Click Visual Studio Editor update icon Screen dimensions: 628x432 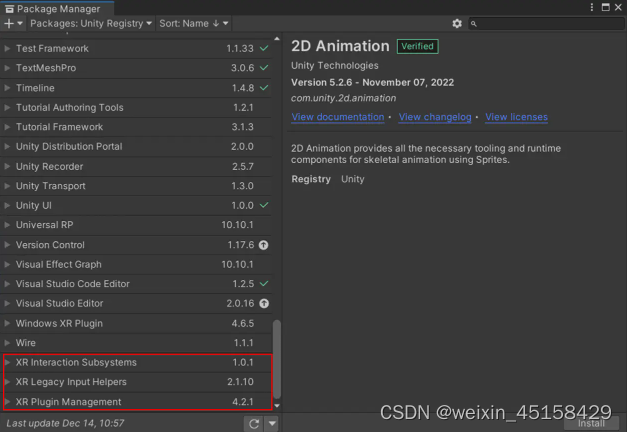264,303
